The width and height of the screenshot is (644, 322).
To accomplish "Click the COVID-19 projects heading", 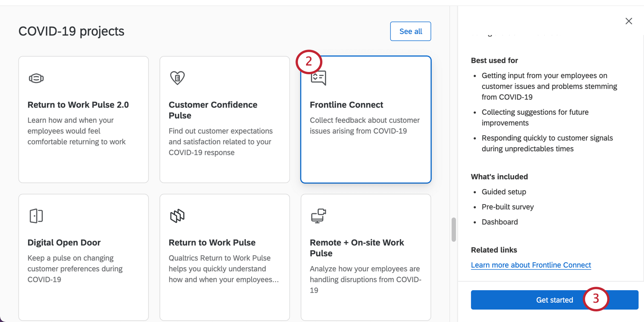I will click(71, 31).
